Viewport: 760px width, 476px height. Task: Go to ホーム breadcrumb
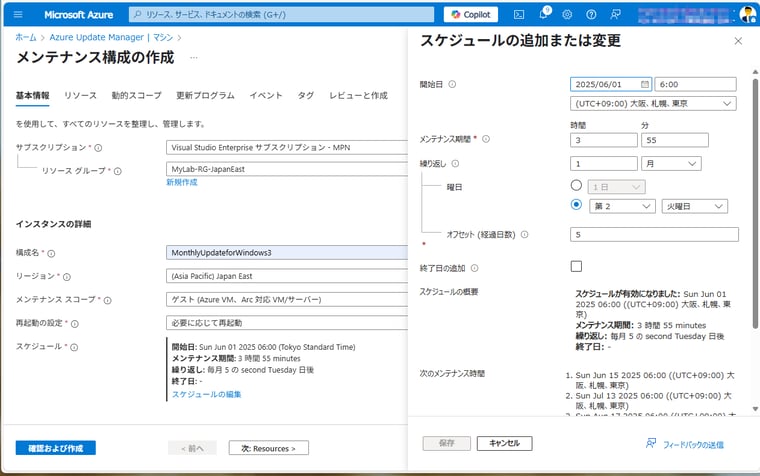pos(26,37)
